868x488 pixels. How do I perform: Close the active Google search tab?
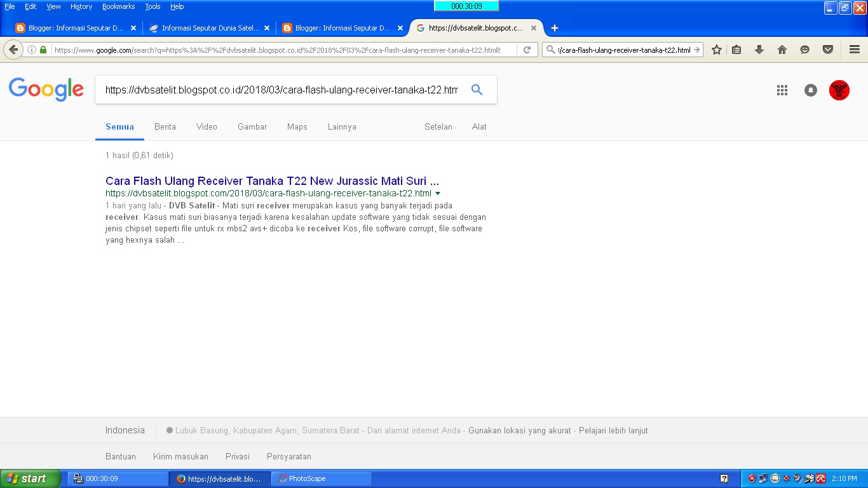(x=534, y=28)
